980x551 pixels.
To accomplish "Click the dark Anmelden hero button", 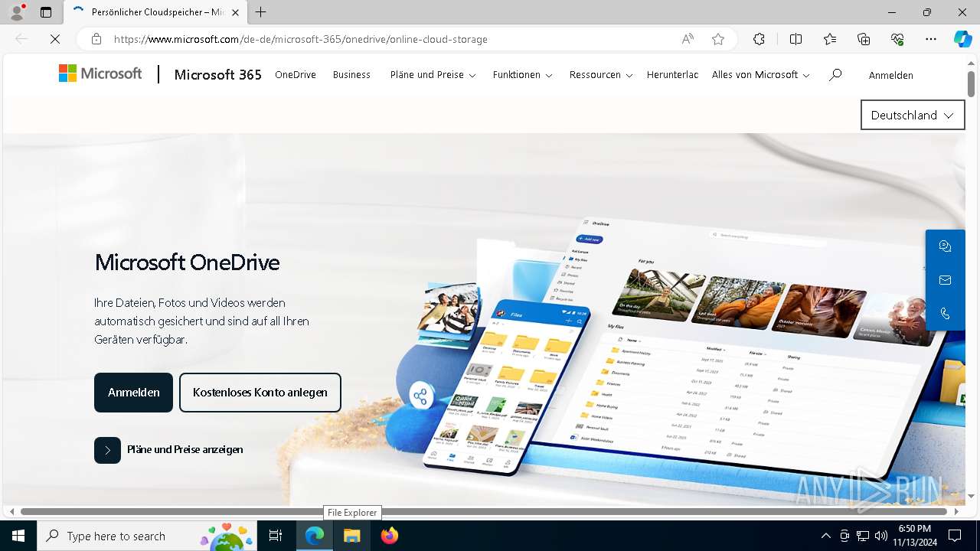I will (133, 393).
